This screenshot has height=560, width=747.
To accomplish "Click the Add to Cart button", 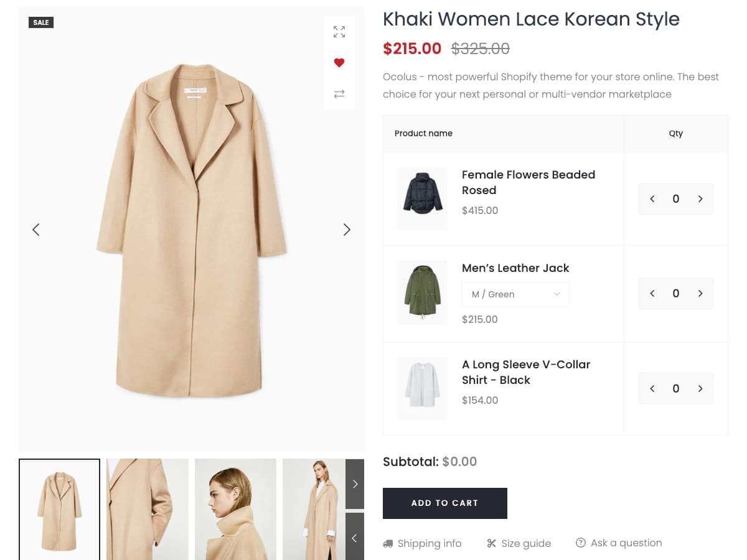I will (444, 503).
